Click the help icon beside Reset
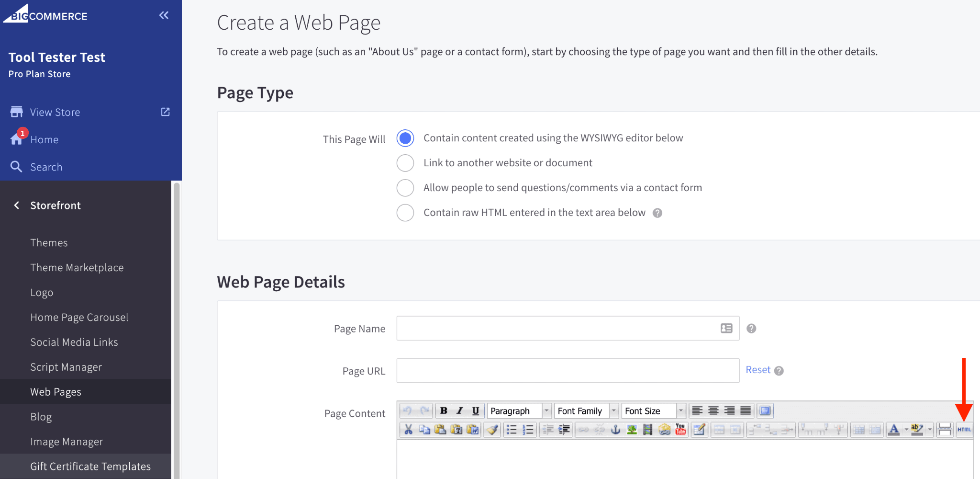This screenshot has width=980, height=479. [x=779, y=371]
